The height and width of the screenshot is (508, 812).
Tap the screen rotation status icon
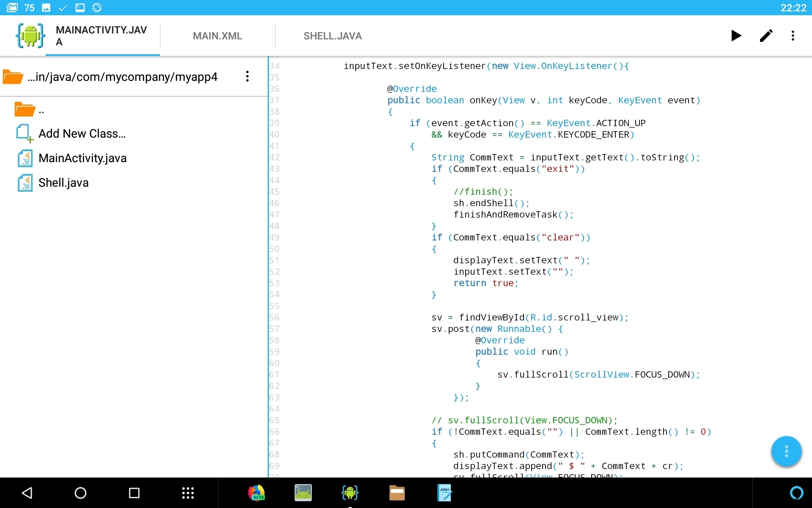point(97,8)
